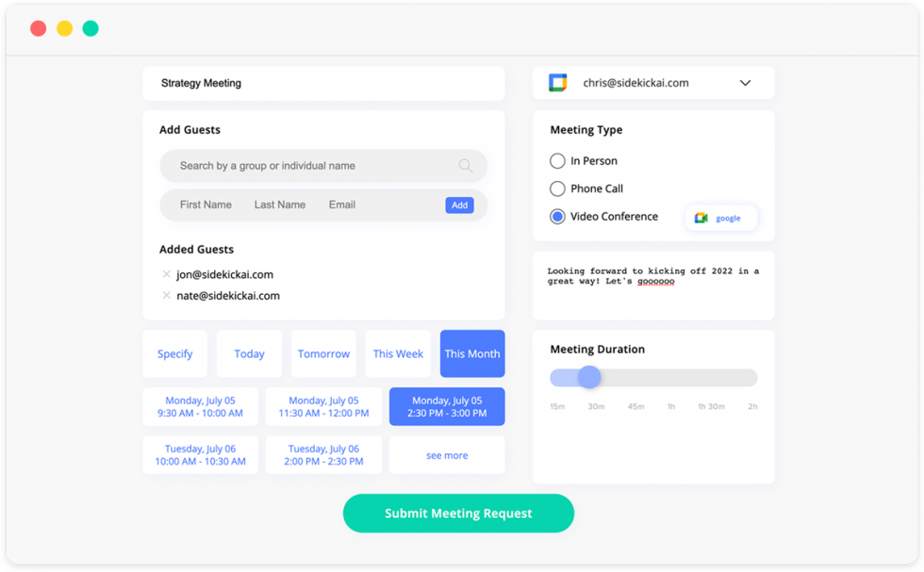The width and height of the screenshot is (924, 572).
Task: Expand the chris@sidekickai.com account dropdown
Action: point(746,83)
